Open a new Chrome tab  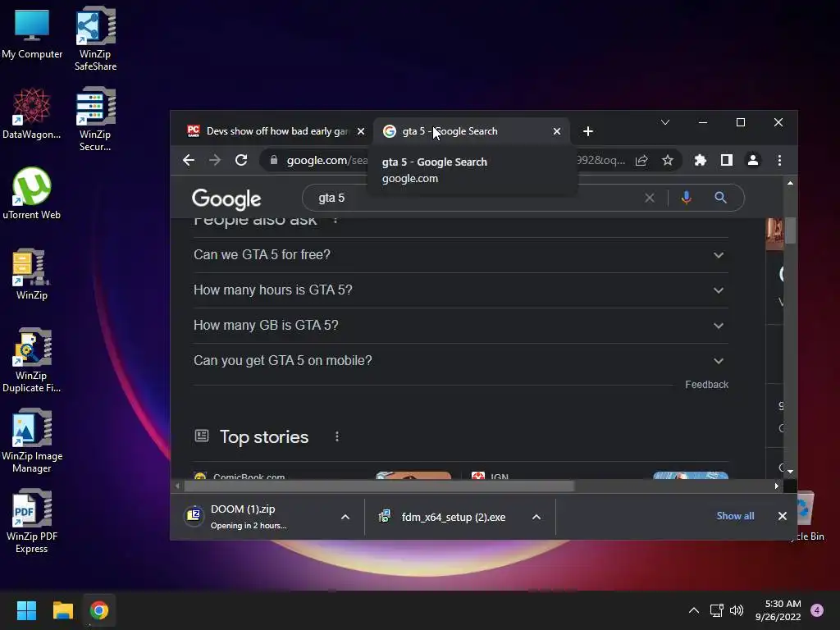pyautogui.click(x=588, y=131)
